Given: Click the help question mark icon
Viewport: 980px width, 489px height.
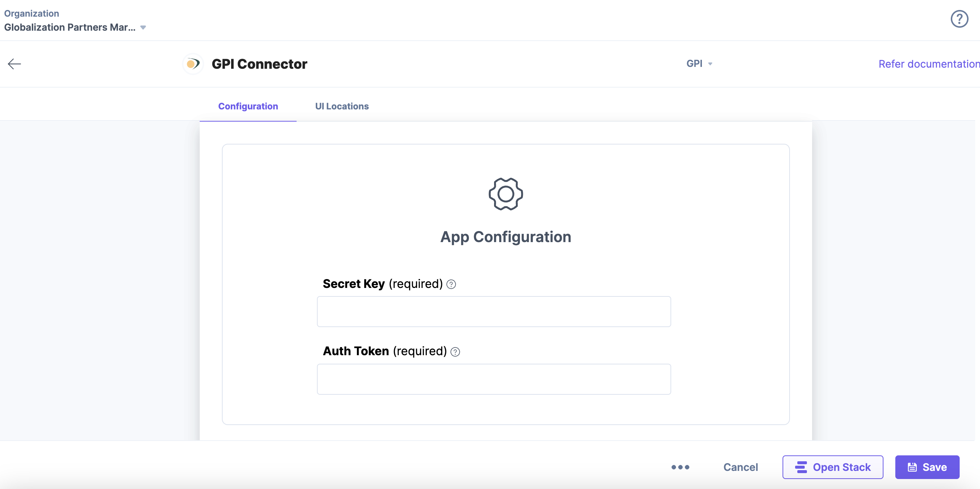Looking at the screenshot, I should 959,19.
